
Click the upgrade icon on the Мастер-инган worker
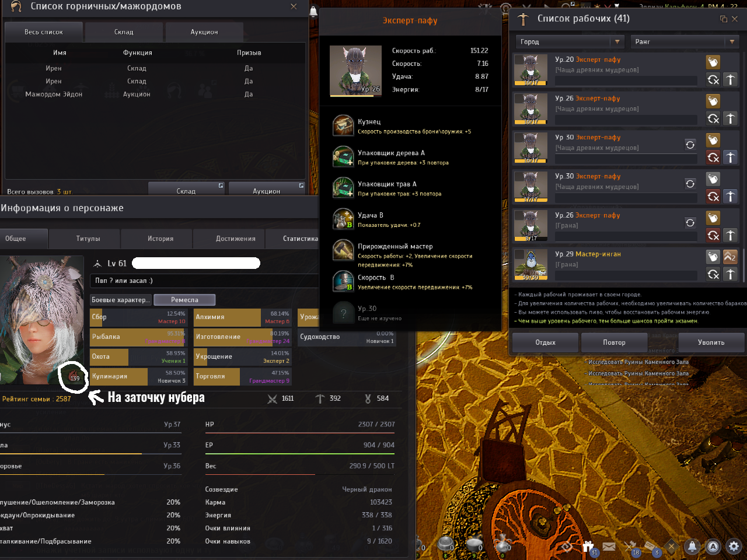pyautogui.click(x=730, y=257)
